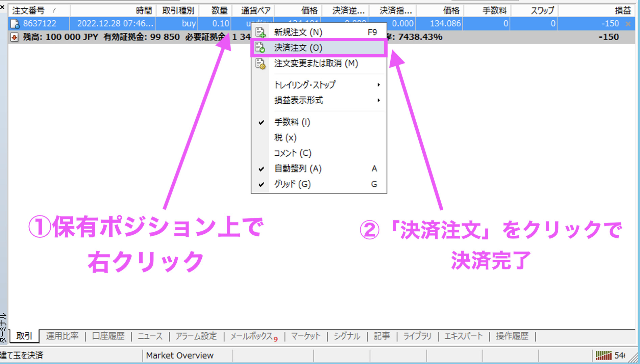
Task: Click the 損益 column header
Action: click(622, 10)
